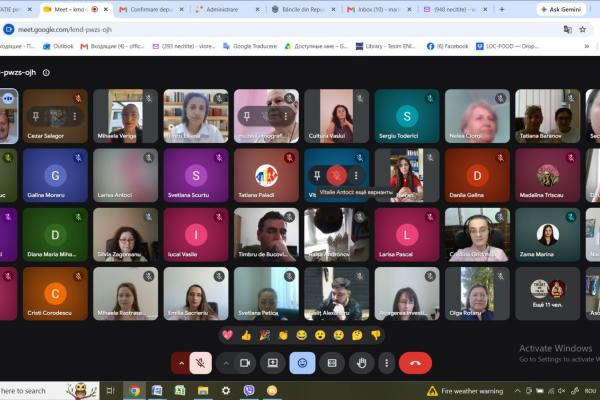Open the Google Traducere bookmark
The width and height of the screenshot is (600, 400).
pos(250,46)
